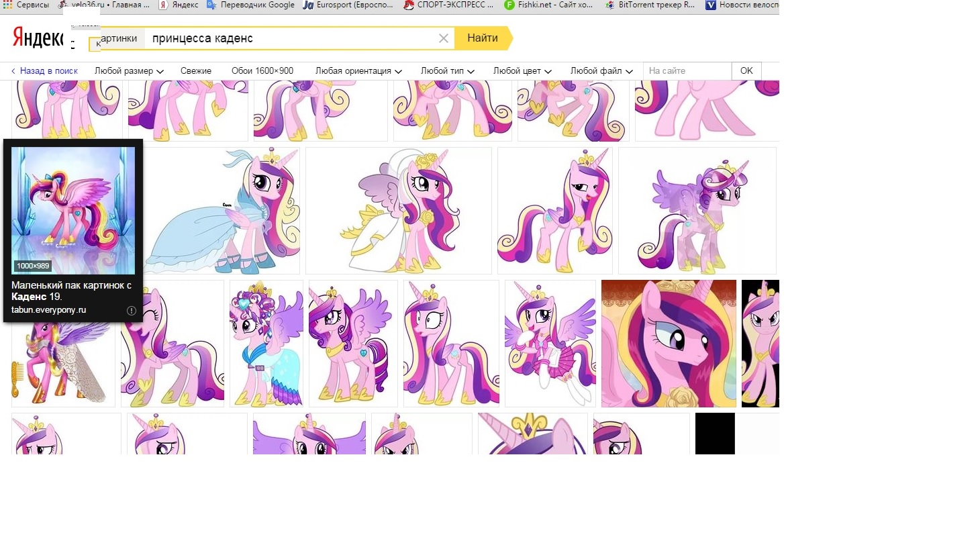980x551 pixels.
Task: Open the Маленький пак картинок с Каденс title
Action: coord(71,291)
